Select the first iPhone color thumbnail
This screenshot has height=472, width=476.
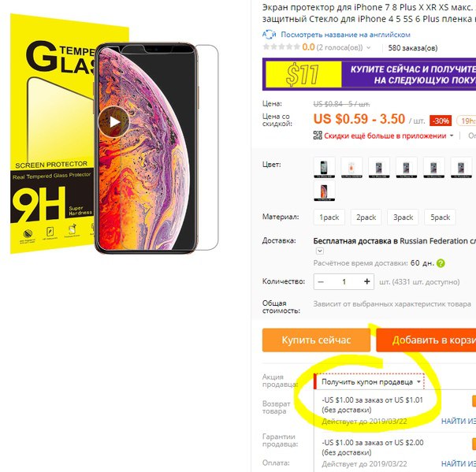pos(324,167)
